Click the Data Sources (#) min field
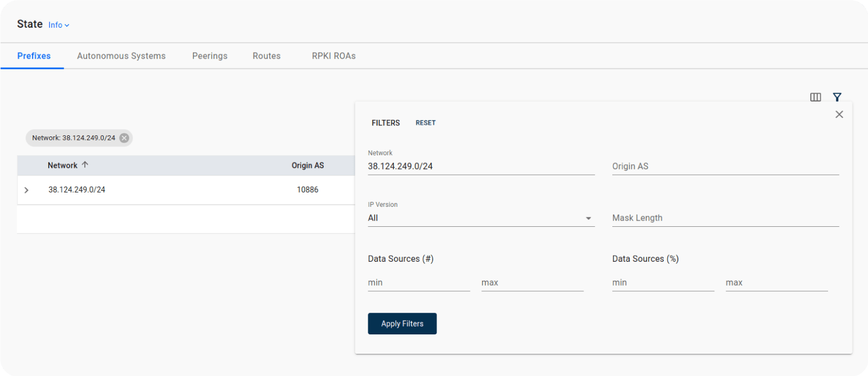 [x=418, y=283]
